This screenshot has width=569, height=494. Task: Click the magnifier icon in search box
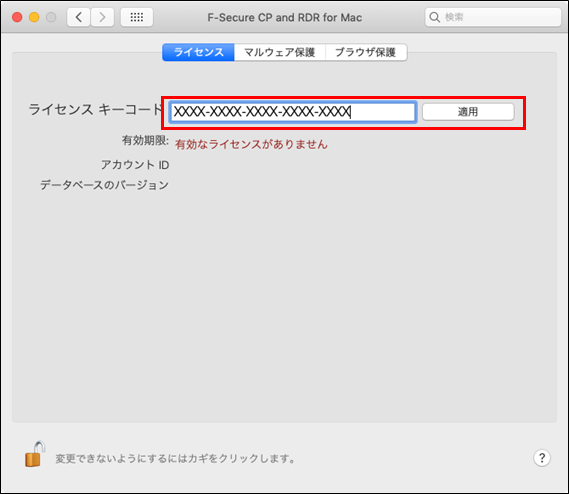[434, 17]
